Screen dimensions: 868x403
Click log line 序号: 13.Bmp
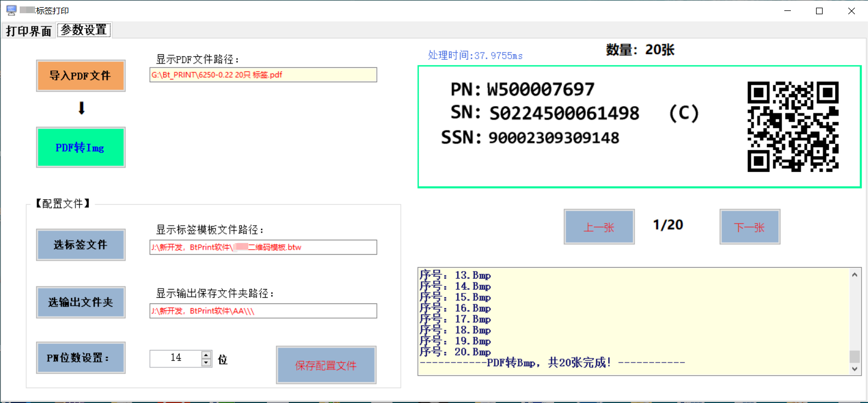point(455,275)
